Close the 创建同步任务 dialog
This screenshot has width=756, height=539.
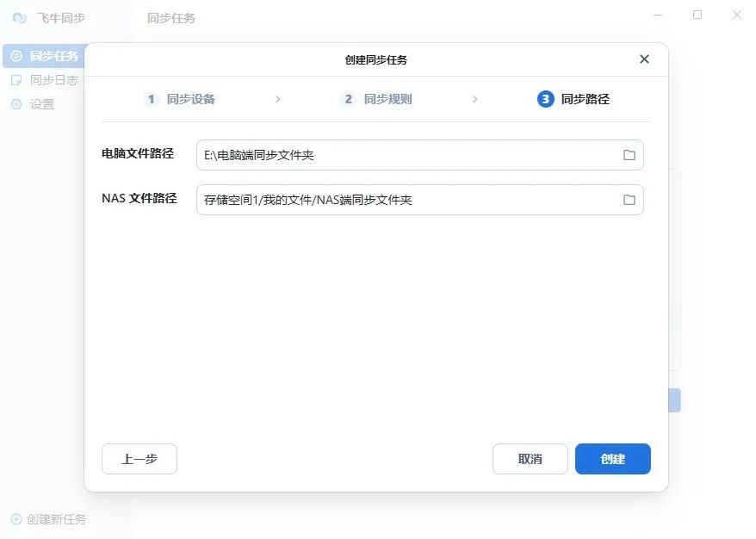(x=644, y=59)
